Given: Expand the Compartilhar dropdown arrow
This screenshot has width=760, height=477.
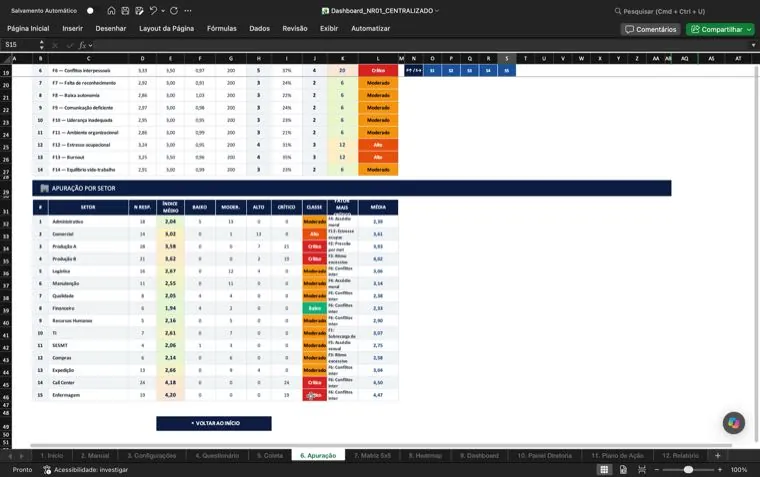Looking at the screenshot, I should click(x=749, y=30).
